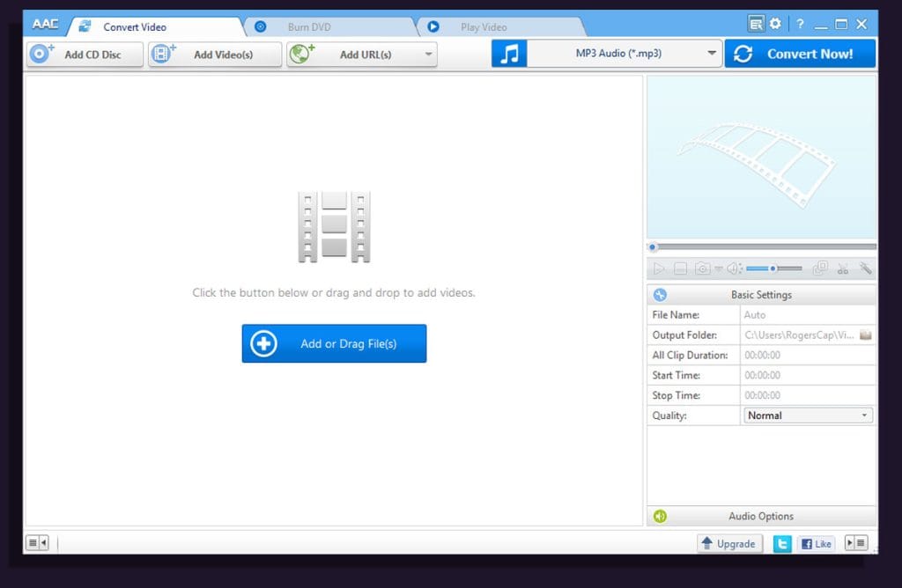Click the music note output profile icon
Viewport: 902px width, 588px height.
click(509, 54)
